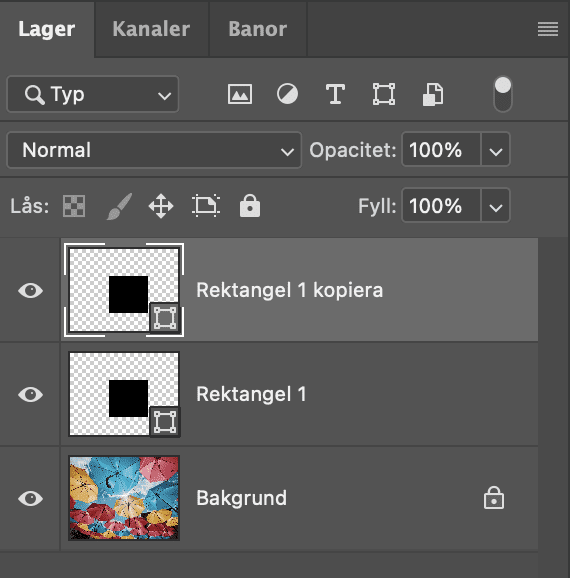Open the Typ filter dropdown

click(93, 94)
